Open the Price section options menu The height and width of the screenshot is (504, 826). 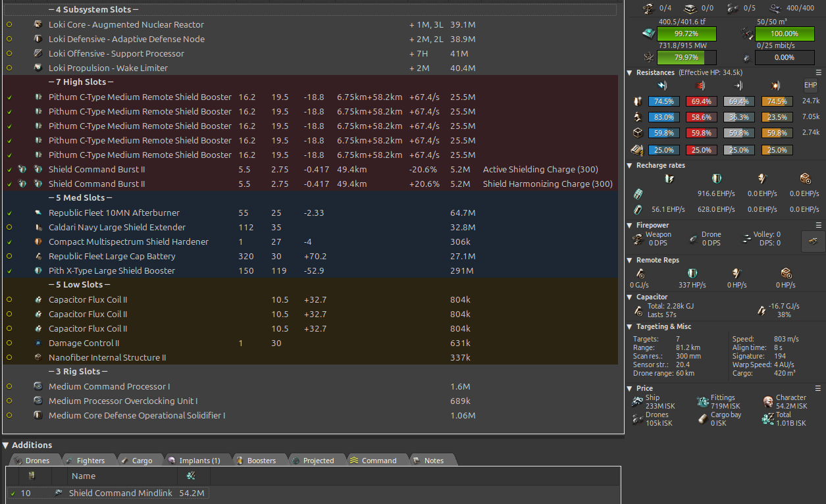pos(819,388)
